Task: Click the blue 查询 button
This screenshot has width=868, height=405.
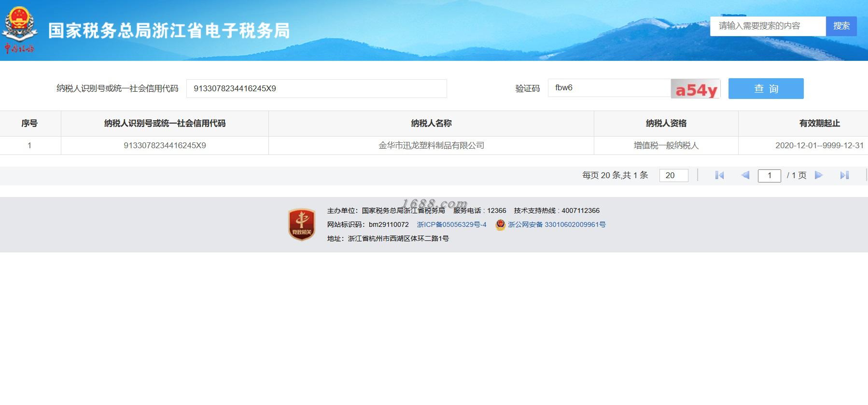Action: [766, 88]
